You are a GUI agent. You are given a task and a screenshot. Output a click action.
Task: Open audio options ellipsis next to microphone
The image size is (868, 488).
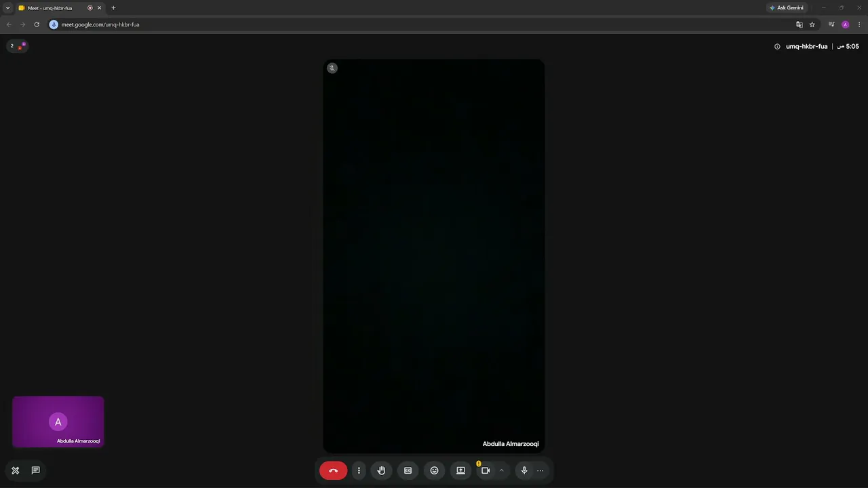540,470
